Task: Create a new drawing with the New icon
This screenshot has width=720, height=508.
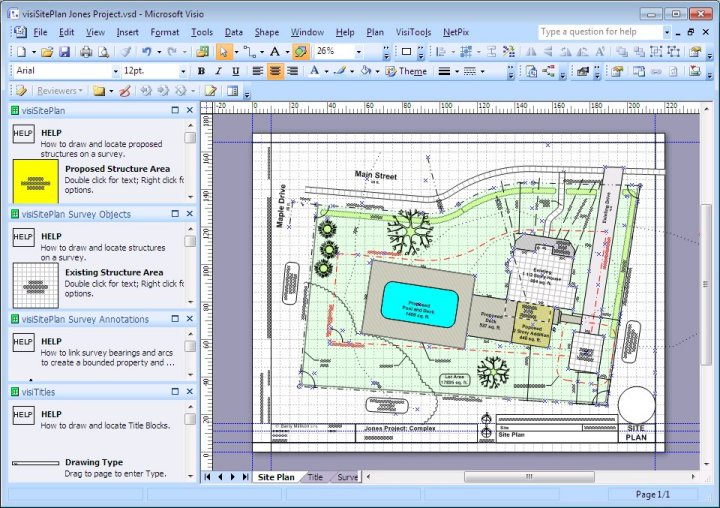Action: coord(22,51)
